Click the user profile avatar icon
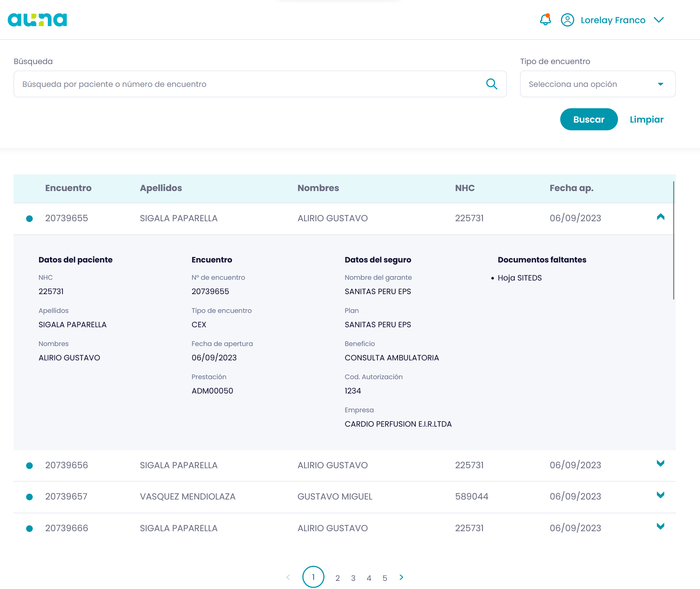The height and width of the screenshot is (589, 700). [x=567, y=20]
